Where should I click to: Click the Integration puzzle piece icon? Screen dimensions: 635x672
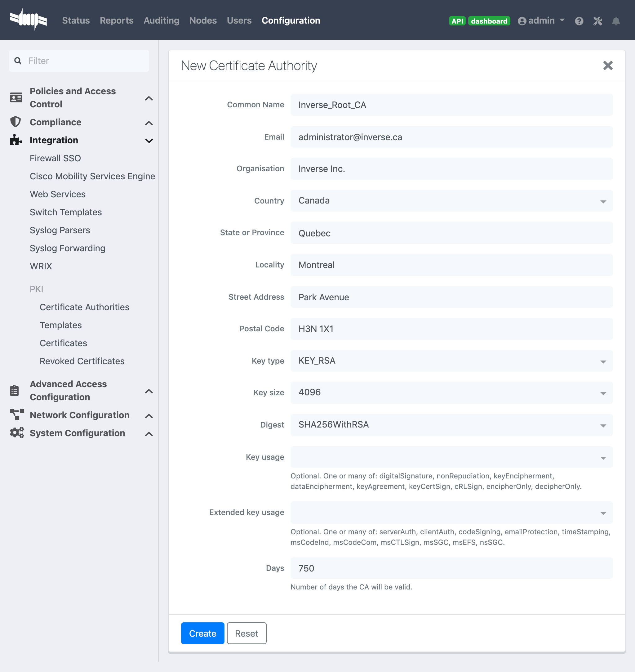[16, 140]
